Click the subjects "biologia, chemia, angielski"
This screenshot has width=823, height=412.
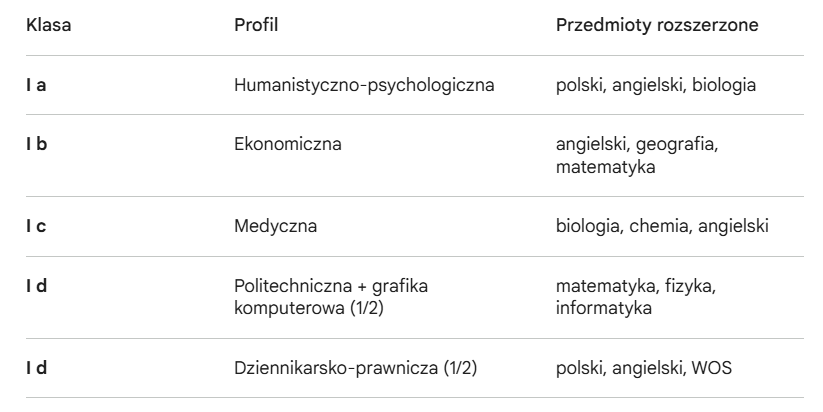point(662,226)
